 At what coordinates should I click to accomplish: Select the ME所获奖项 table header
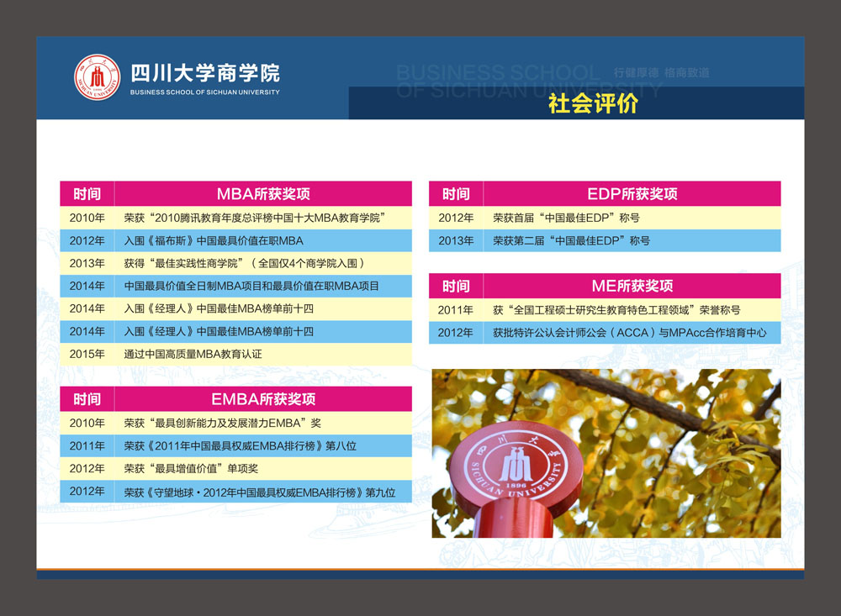(632, 286)
